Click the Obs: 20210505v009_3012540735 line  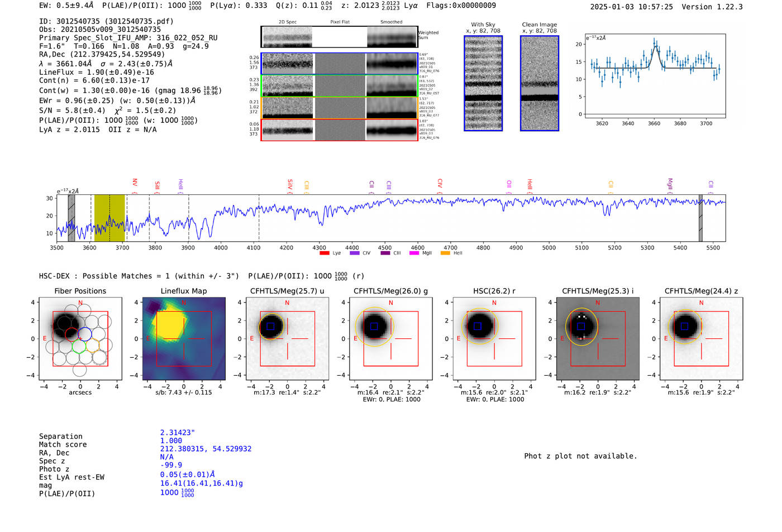(x=100, y=30)
